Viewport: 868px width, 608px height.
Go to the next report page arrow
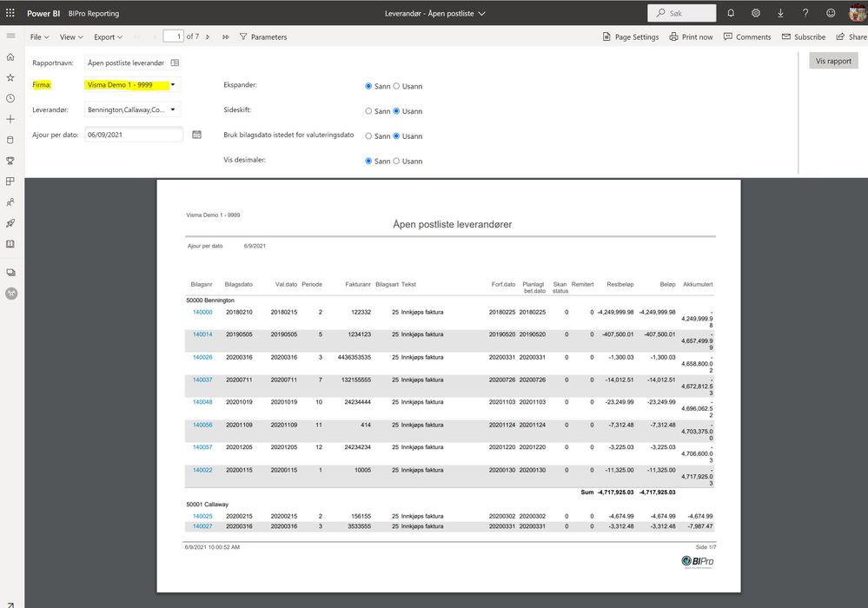pyautogui.click(x=208, y=37)
